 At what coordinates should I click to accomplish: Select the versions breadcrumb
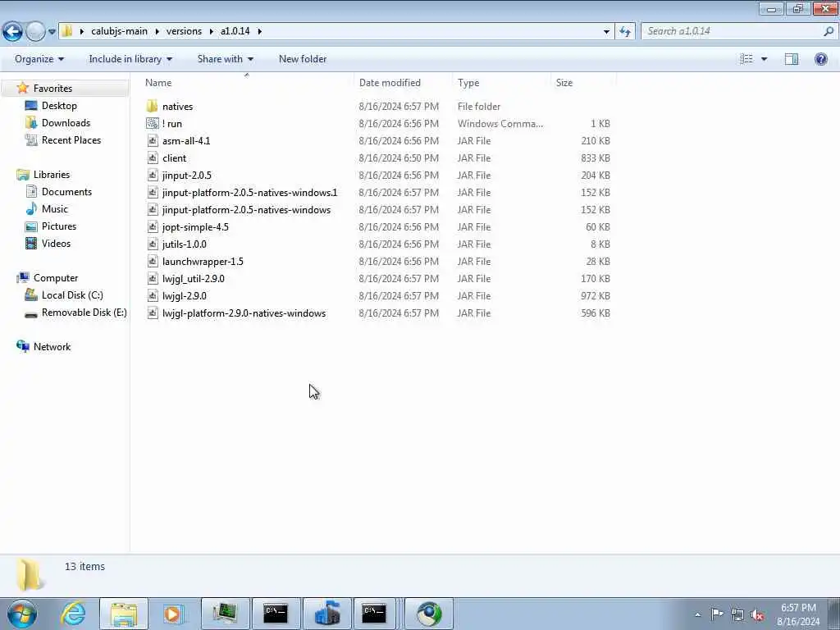pyautogui.click(x=184, y=31)
